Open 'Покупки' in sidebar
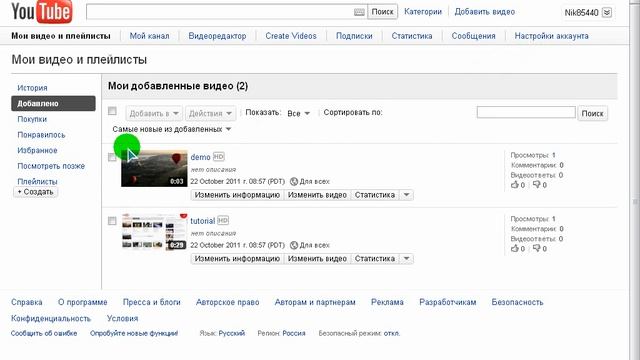This screenshot has width=640, height=360. pyautogui.click(x=32, y=119)
